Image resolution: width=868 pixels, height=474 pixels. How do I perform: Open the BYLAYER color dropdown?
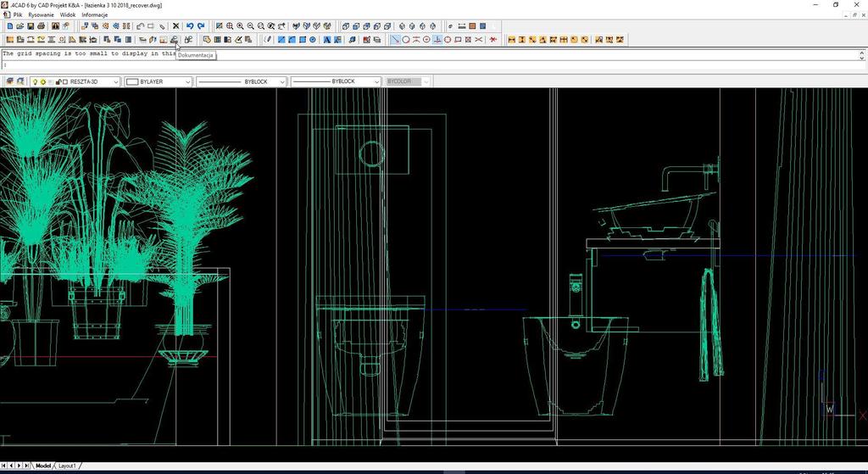[187, 81]
